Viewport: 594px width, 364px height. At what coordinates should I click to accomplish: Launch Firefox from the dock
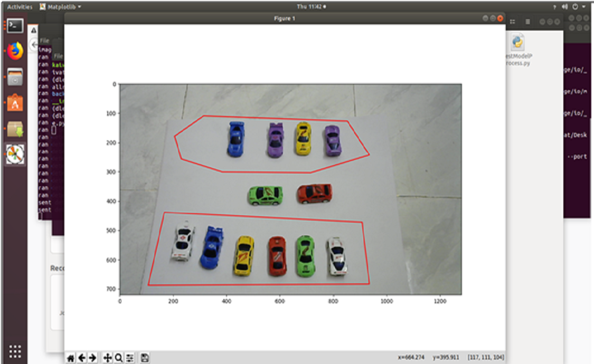pos(15,51)
